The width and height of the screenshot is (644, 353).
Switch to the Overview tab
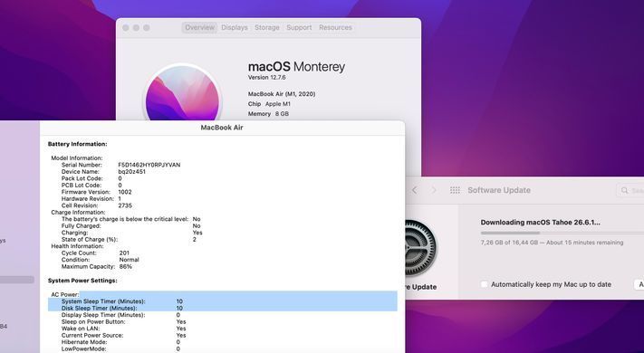pyautogui.click(x=199, y=27)
